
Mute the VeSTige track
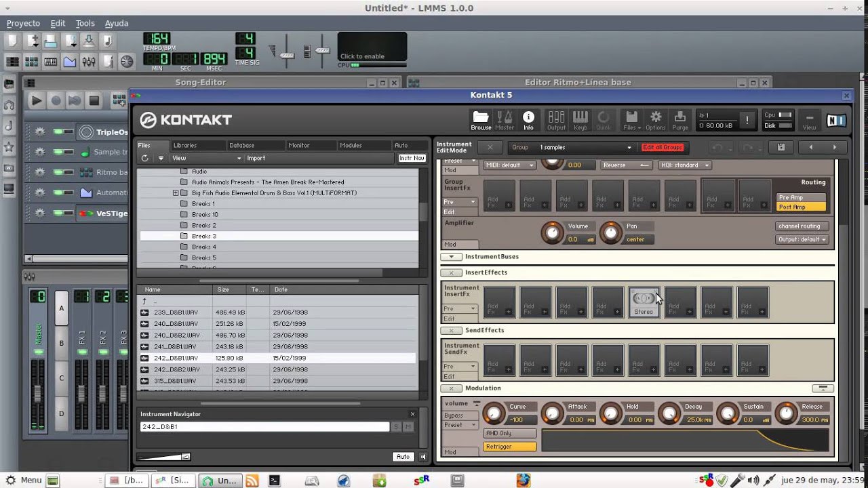[x=60, y=213]
